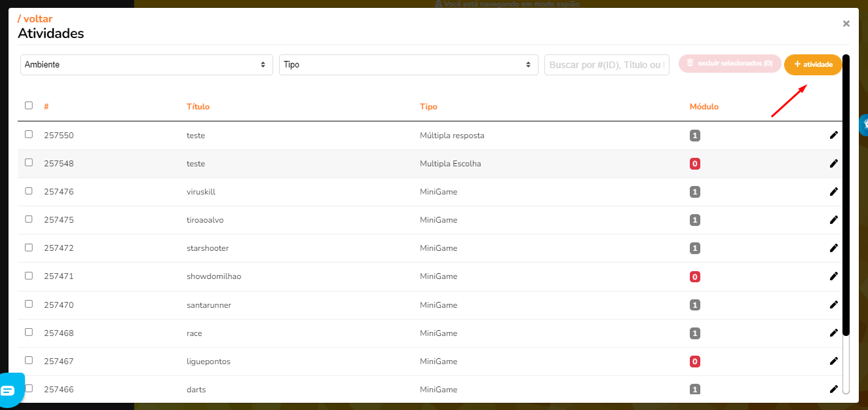Image resolution: width=868 pixels, height=410 pixels.
Task: Click red module badge 0 for liguepontos
Action: 695,362
